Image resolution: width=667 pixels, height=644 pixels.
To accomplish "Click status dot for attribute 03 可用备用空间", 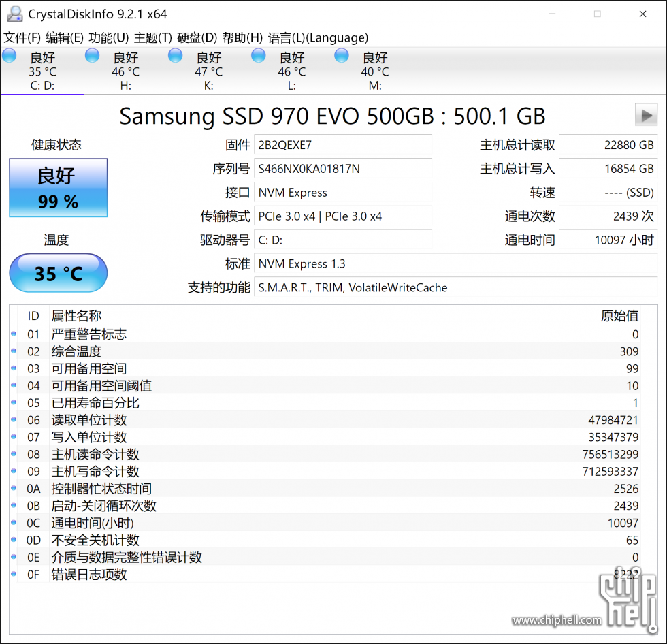I will point(14,368).
